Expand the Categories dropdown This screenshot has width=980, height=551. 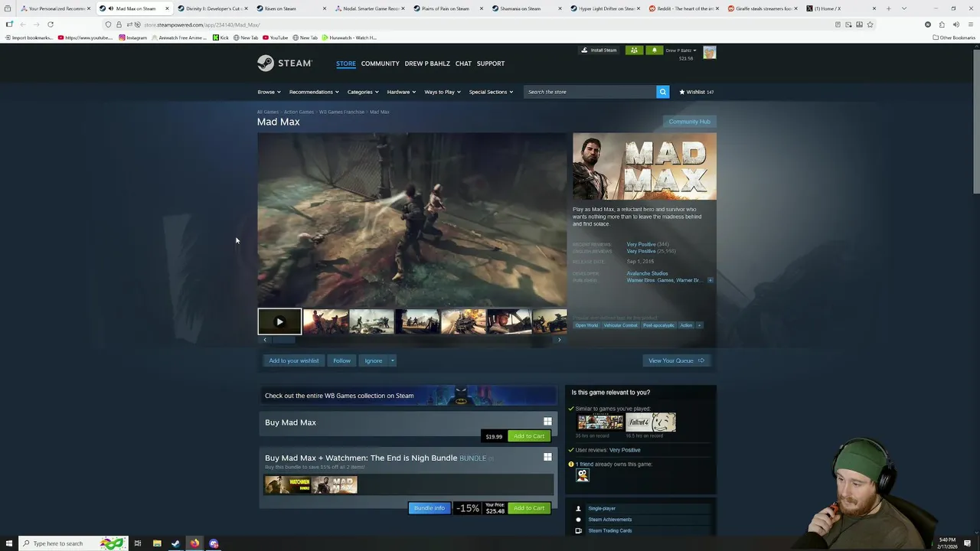[363, 92]
